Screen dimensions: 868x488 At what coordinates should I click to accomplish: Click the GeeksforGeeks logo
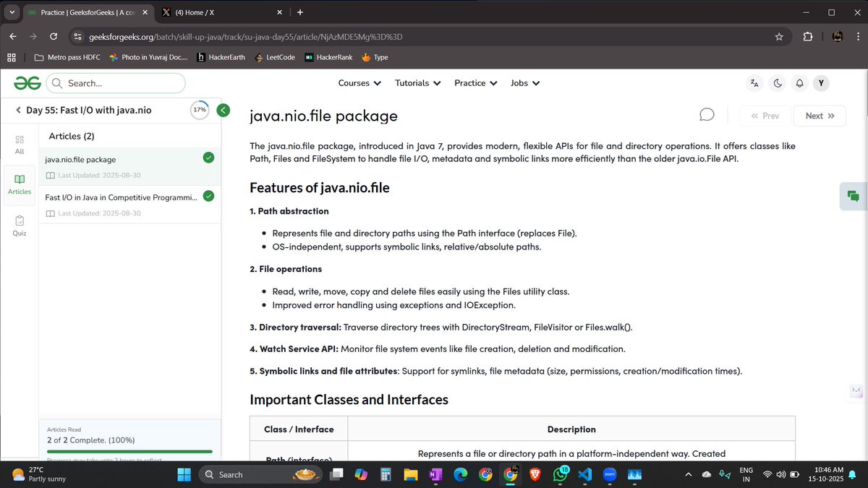(x=26, y=83)
